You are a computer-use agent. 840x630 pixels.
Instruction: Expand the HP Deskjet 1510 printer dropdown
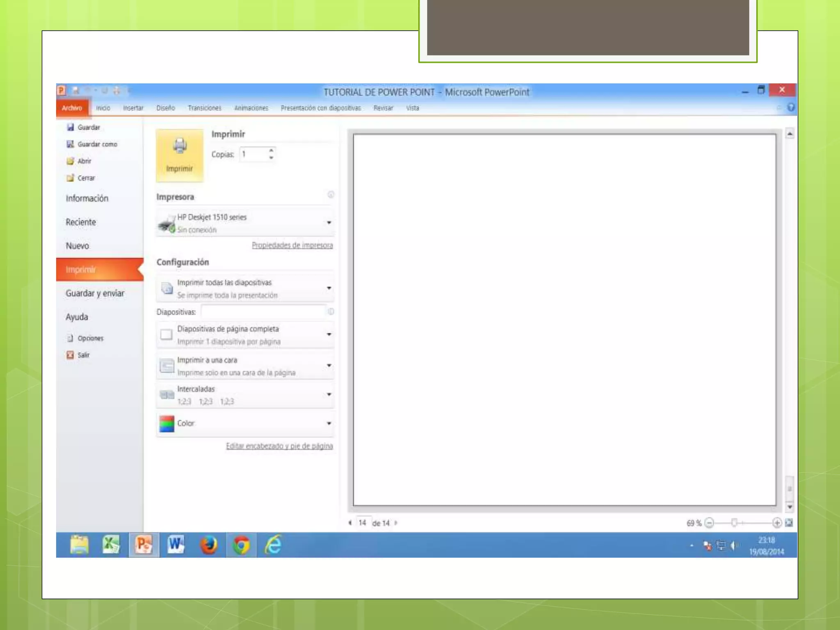[329, 223]
